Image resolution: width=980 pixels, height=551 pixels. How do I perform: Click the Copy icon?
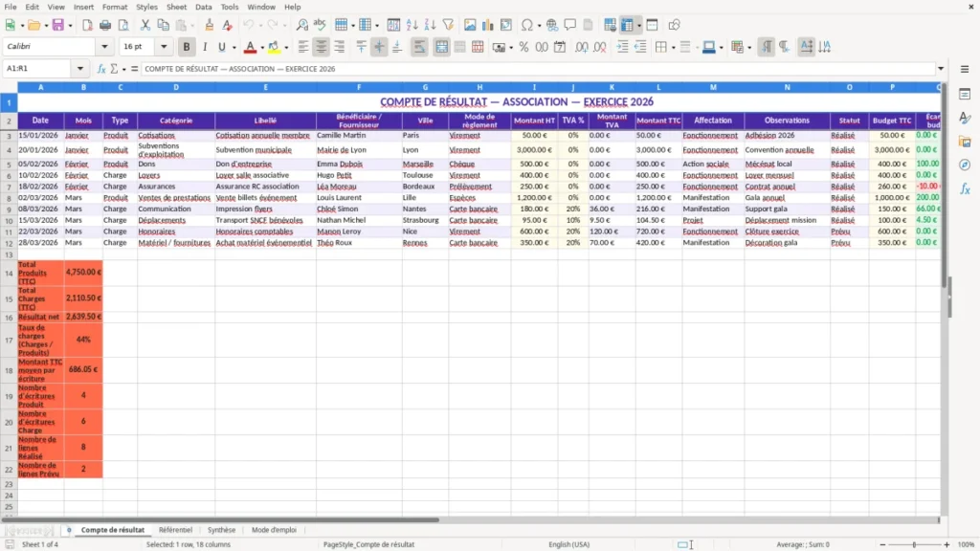point(163,25)
